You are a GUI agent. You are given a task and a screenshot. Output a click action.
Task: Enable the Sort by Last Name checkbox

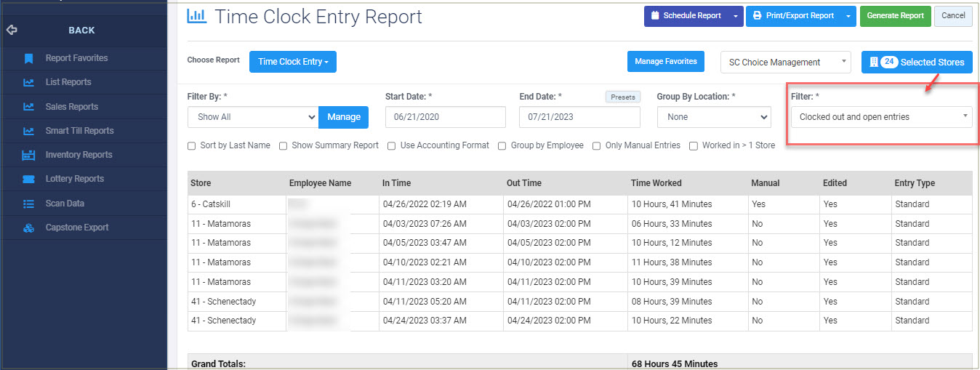(192, 145)
